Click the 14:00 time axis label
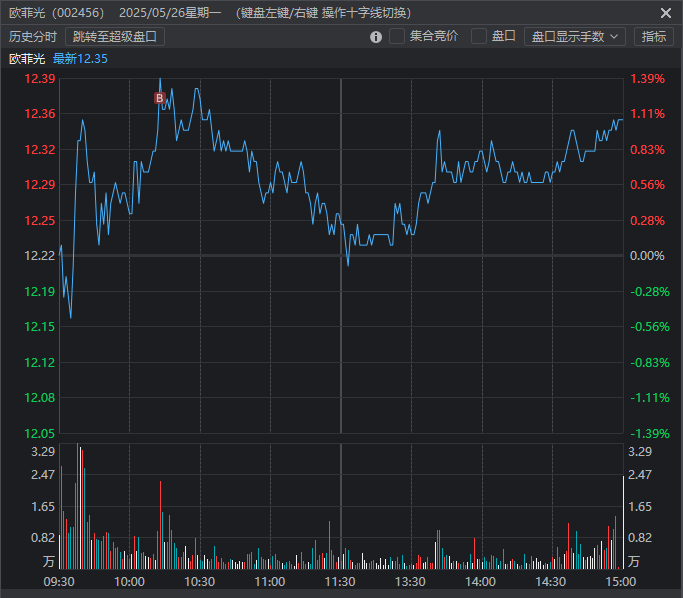Image resolution: width=683 pixels, height=598 pixels. coord(481,581)
